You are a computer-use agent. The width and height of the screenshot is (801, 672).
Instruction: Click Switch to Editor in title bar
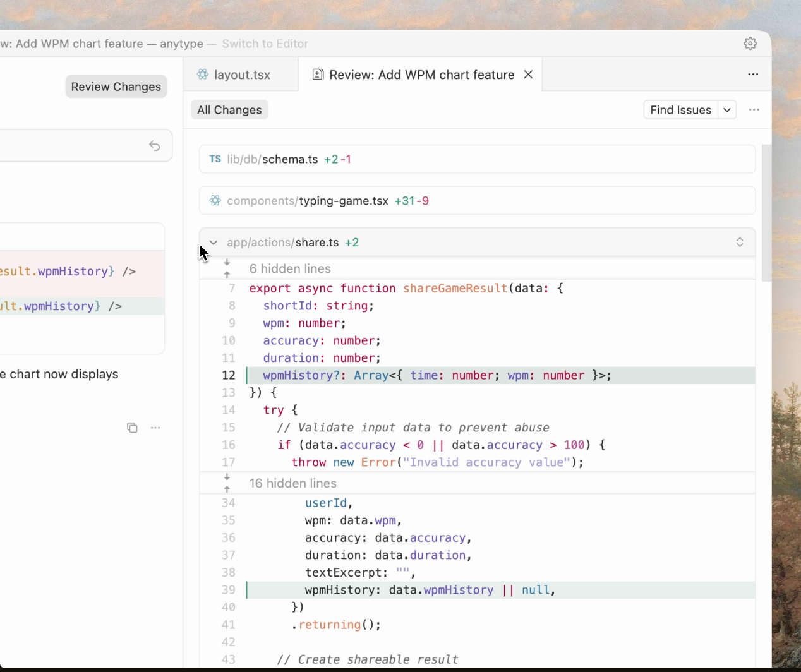coord(265,44)
